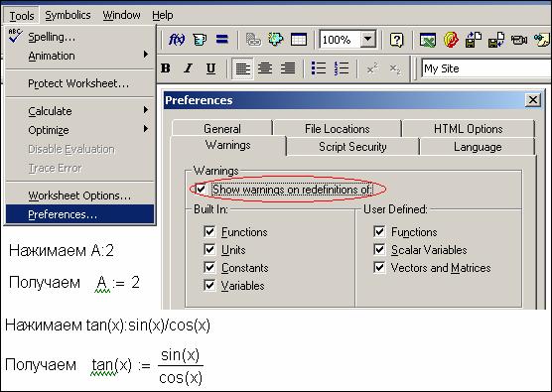552x392 pixels.
Task: Open the 100% zoom dropdown arrow
Action: (368, 39)
